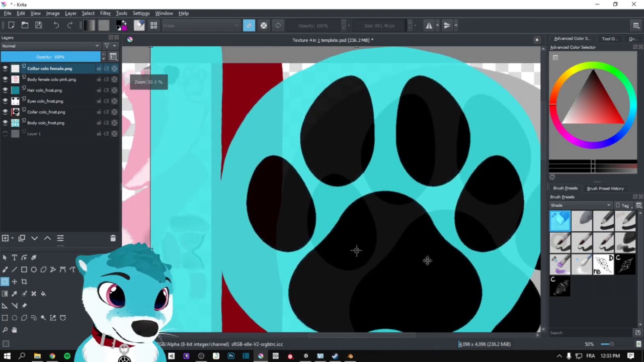Viewport: 644px width, 362px height.
Task: Select the Elliptical Selection tool
Action: (14, 318)
